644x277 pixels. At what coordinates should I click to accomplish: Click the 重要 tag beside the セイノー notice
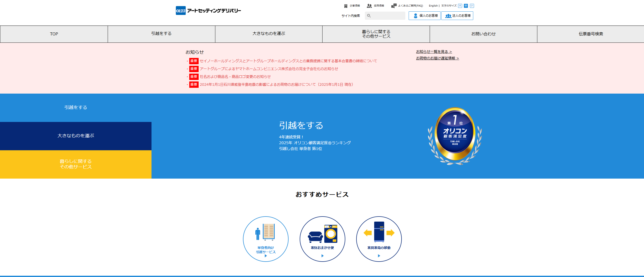pos(194,61)
